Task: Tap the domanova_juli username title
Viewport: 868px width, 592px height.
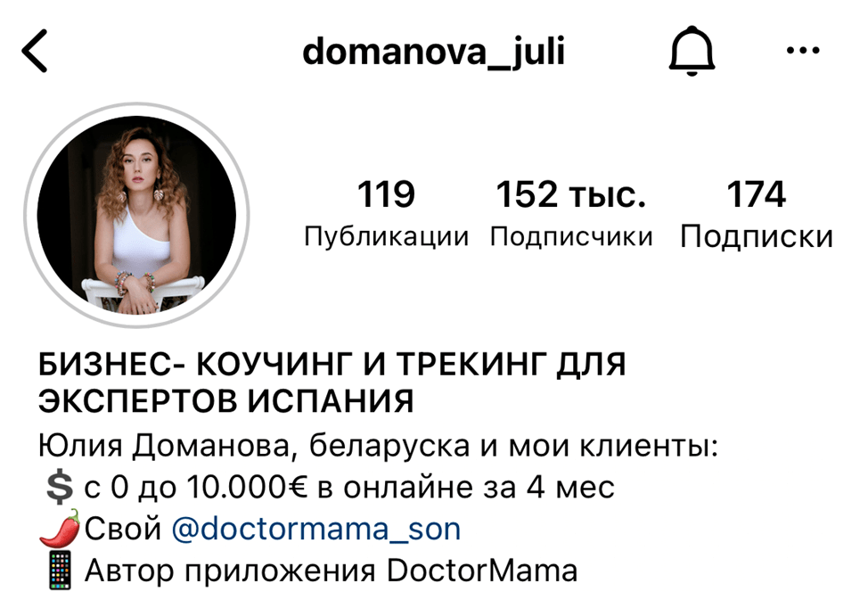Action: click(433, 52)
